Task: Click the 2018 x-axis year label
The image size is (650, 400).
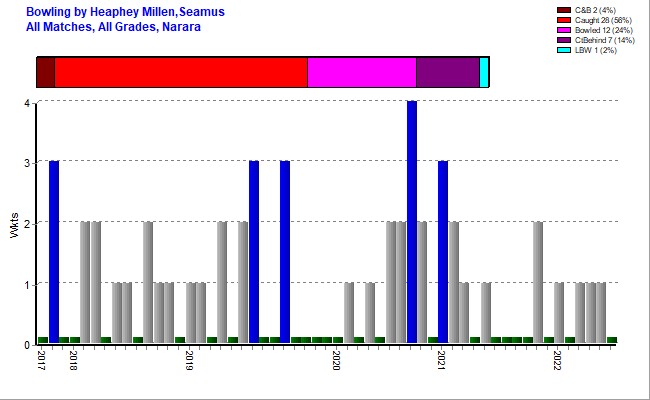Action: [74, 361]
